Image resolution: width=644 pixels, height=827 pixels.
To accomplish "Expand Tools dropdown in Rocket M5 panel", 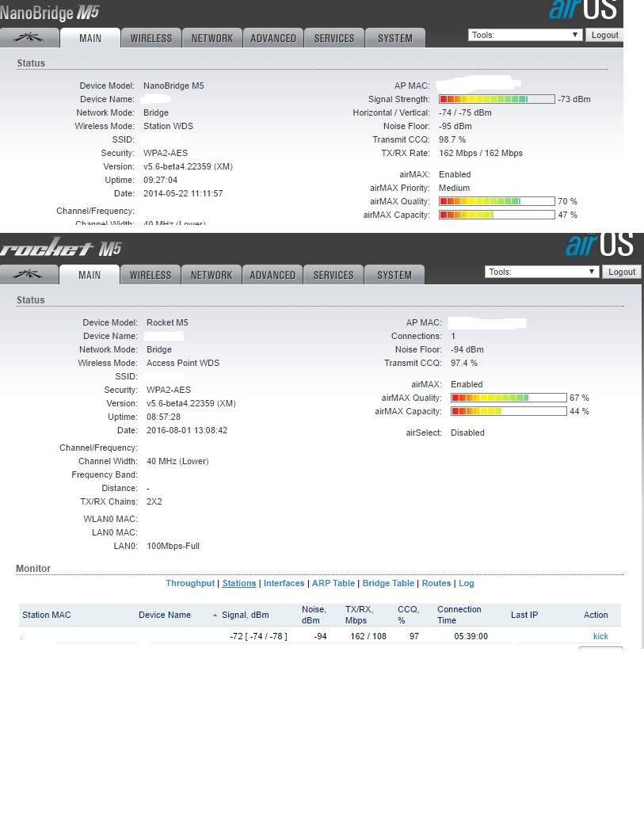I will click(542, 272).
